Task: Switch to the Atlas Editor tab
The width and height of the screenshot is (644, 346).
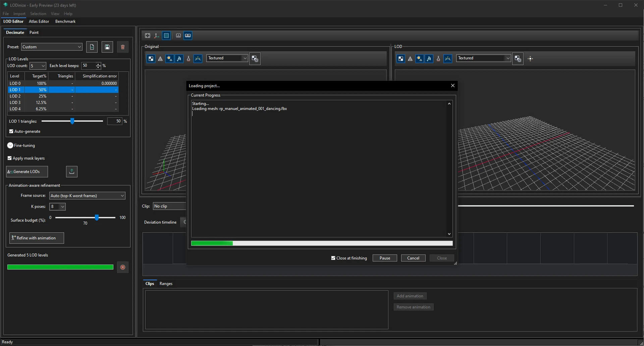Action: click(x=39, y=21)
